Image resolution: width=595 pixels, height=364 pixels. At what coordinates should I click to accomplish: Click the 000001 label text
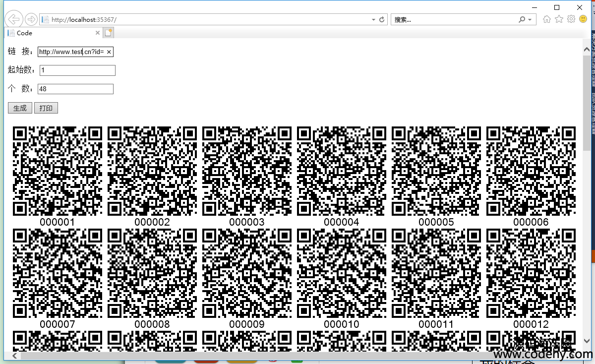click(57, 222)
